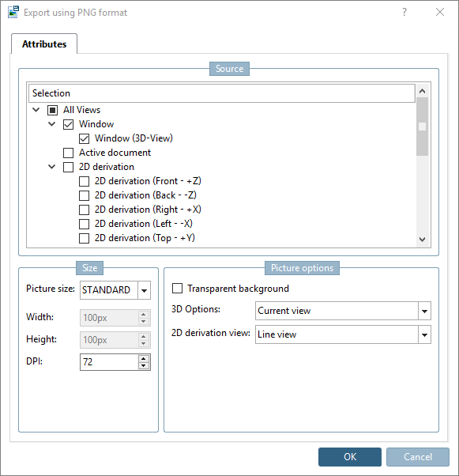Click the Height down spinner arrow

(144, 343)
